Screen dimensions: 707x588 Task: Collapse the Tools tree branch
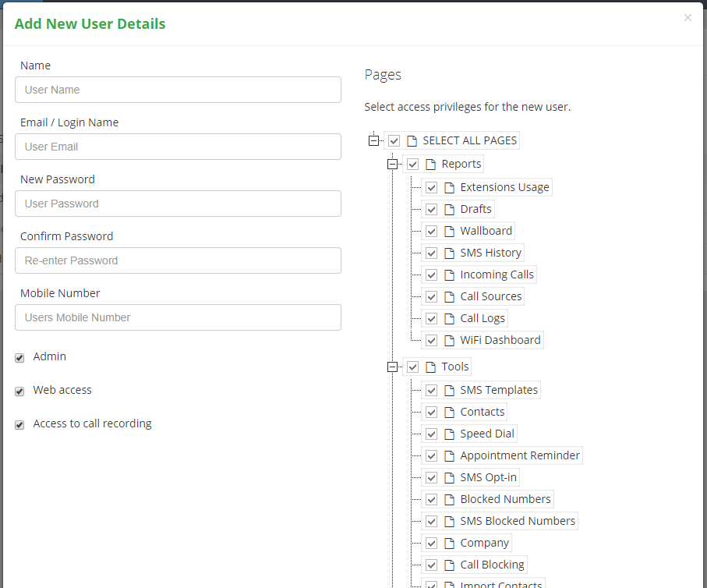392,367
